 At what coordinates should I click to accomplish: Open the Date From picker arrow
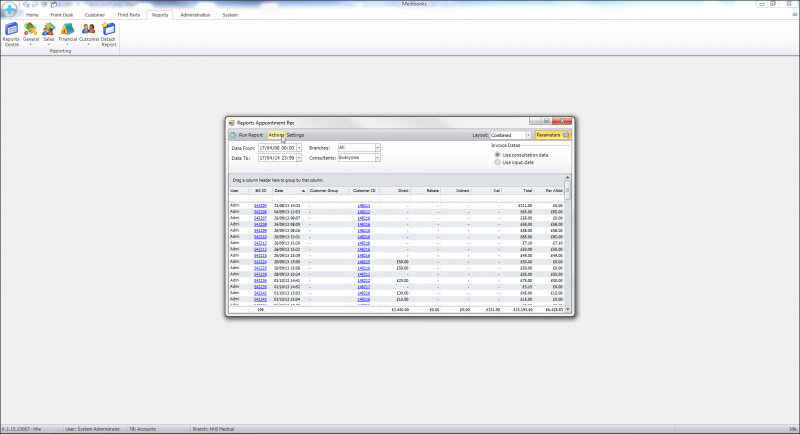298,147
